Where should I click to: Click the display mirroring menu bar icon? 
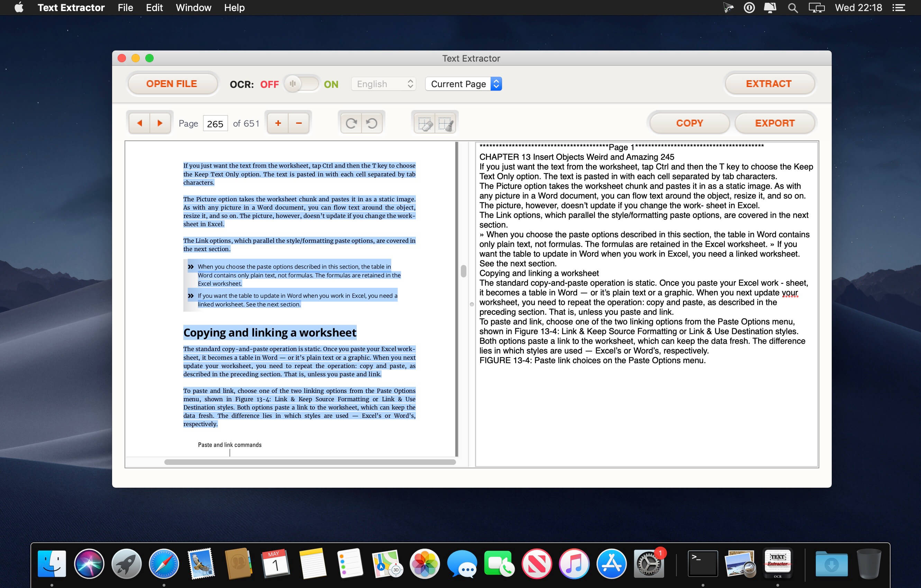tap(817, 8)
